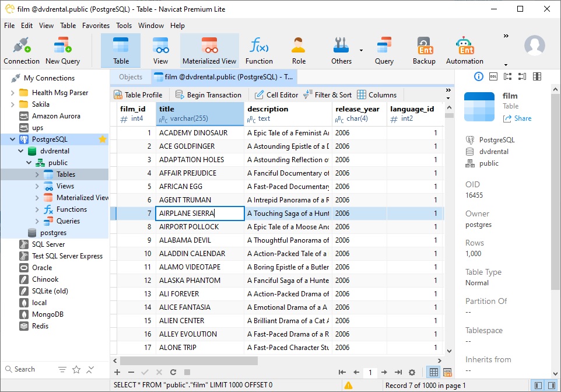561x392 pixels.
Task: Open the Others dropdown arrow
Action: tap(361, 51)
